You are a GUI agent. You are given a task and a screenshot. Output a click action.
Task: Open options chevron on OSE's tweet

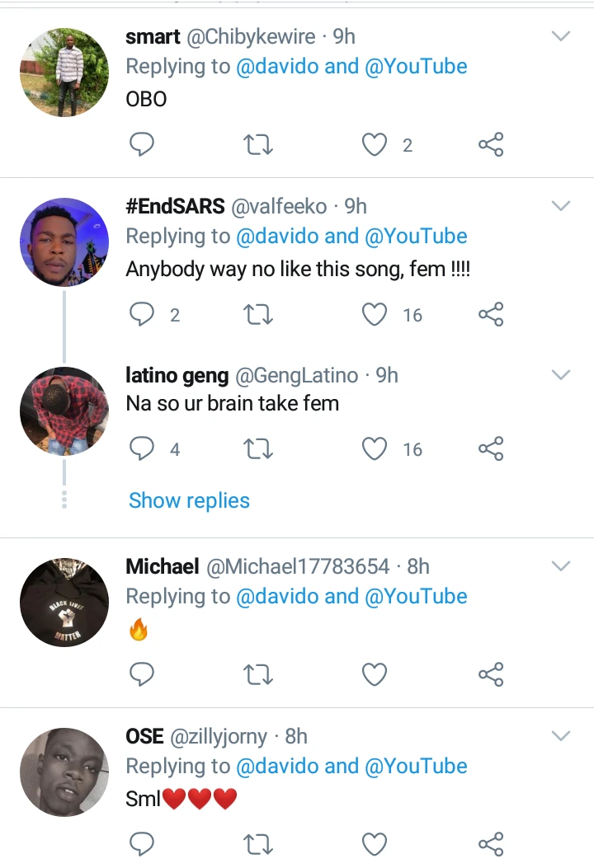561,735
